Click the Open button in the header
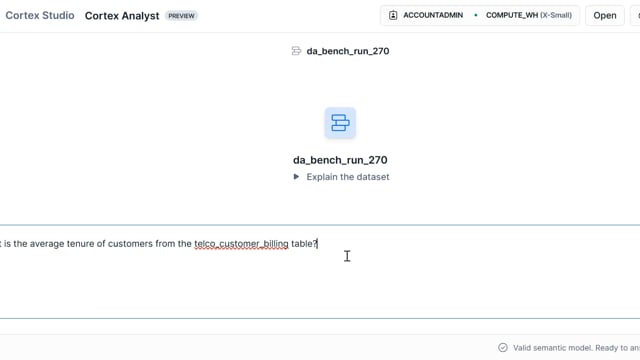 click(604, 16)
